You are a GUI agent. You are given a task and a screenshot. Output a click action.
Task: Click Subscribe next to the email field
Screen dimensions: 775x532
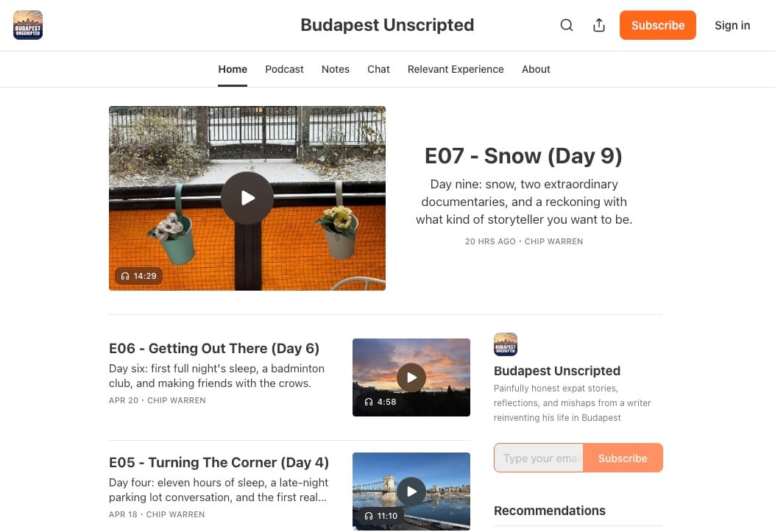pyautogui.click(x=623, y=458)
